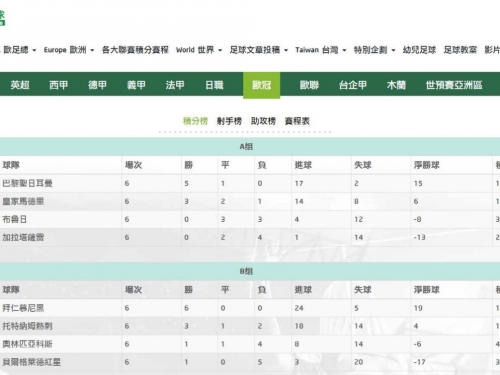Click 場次 column header in A組 table
Image resolution: width=500 pixels, height=375 pixels.
point(133,165)
